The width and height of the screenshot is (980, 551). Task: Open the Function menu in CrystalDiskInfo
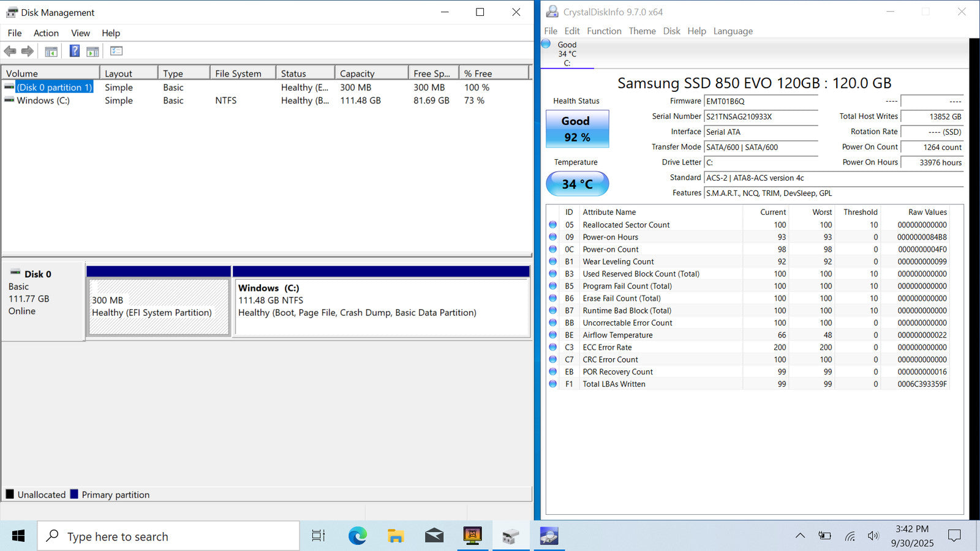click(x=604, y=31)
